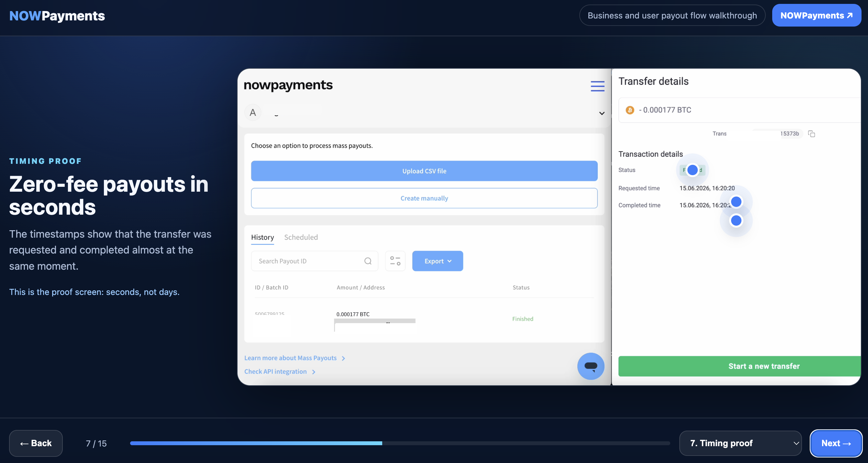Screen dimensions: 868x463
Task: Click the walkthrough progress bar
Action: 400,443
